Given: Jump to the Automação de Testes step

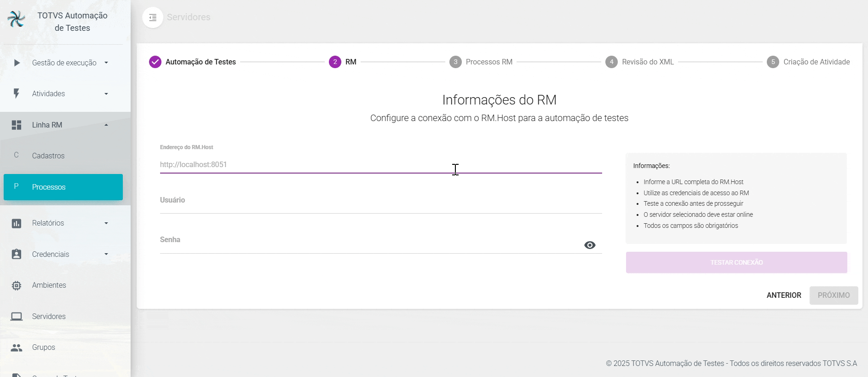Looking at the screenshot, I should pyautogui.click(x=193, y=62).
